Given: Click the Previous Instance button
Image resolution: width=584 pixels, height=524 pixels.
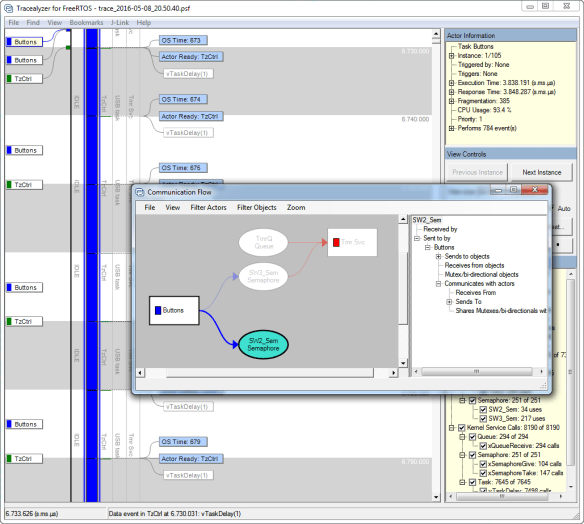Looking at the screenshot, I should (x=477, y=172).
